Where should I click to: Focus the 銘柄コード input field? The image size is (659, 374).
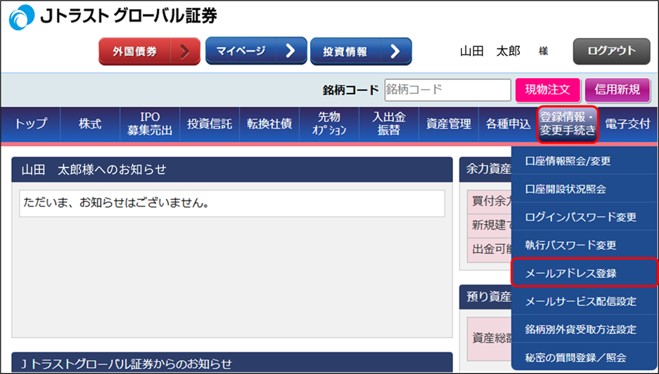(x=447, y=90)
